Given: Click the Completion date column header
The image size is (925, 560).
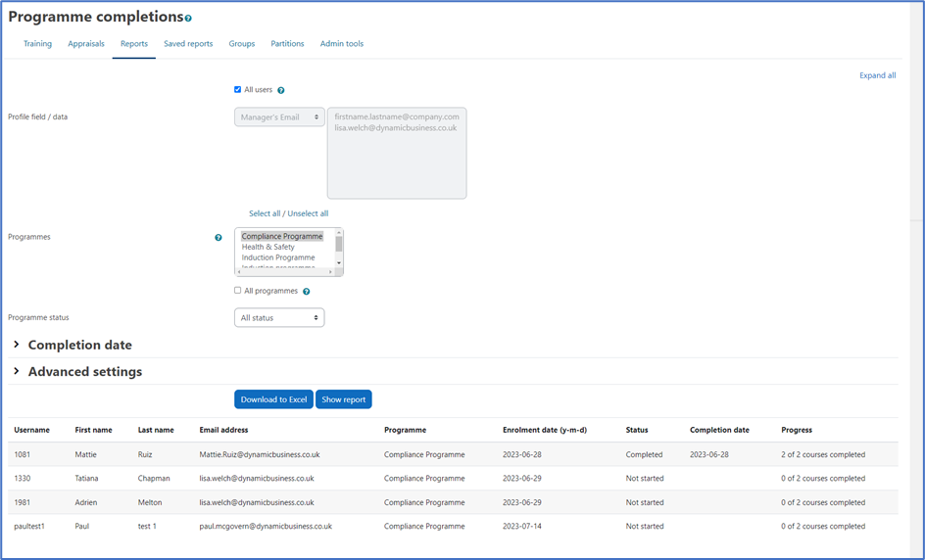Looking at the screenshot, I should [719, 431].
